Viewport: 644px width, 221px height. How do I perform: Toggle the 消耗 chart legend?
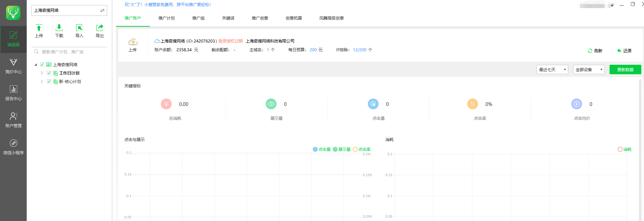click(625, 149)
